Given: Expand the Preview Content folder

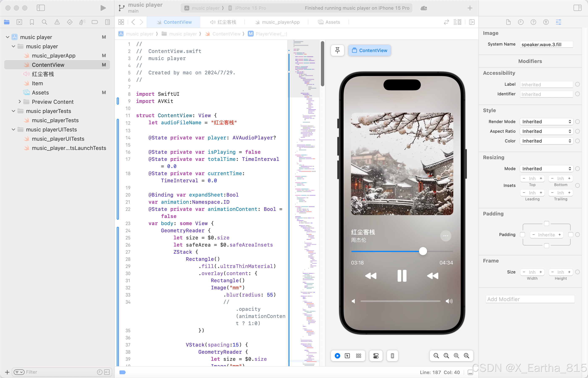Looking at the screenshot, I should coord(20,102).
